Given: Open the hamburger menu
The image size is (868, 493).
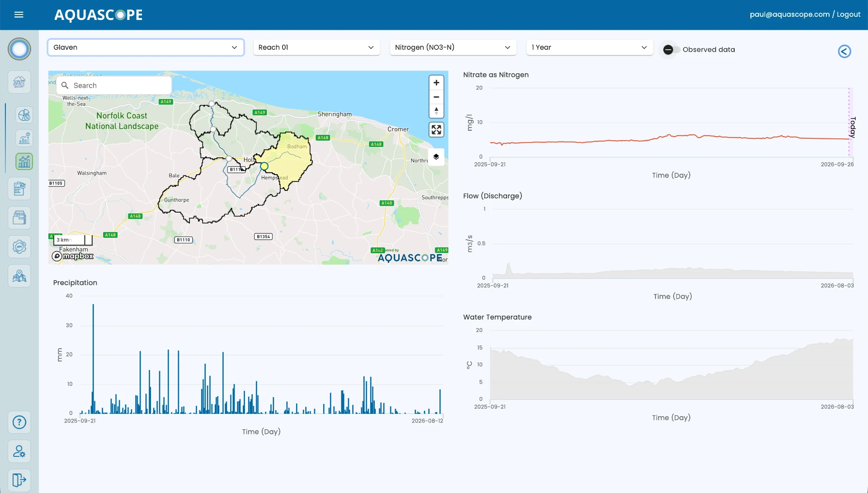Looking at the screenshot, I should coord(19,14).
